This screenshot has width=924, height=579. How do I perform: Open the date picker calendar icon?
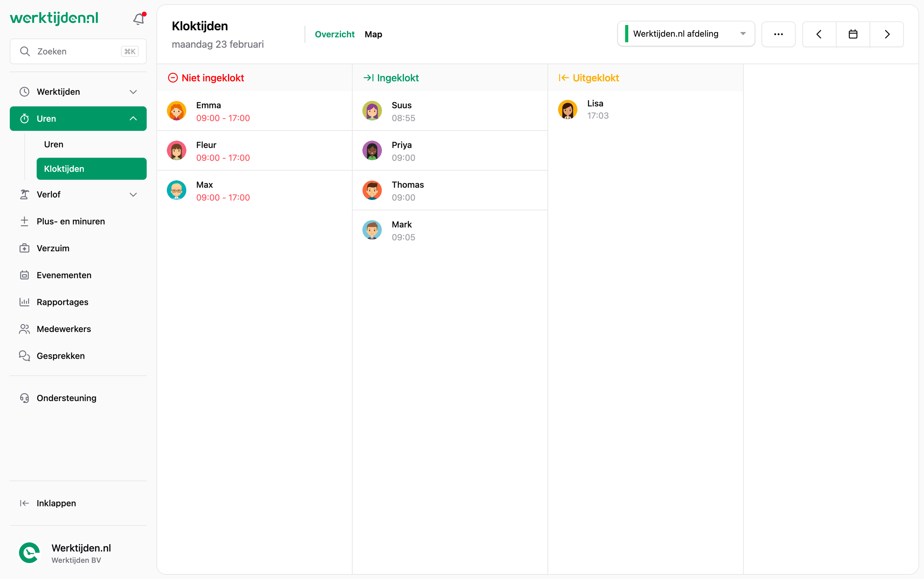(x=853, y=34)
